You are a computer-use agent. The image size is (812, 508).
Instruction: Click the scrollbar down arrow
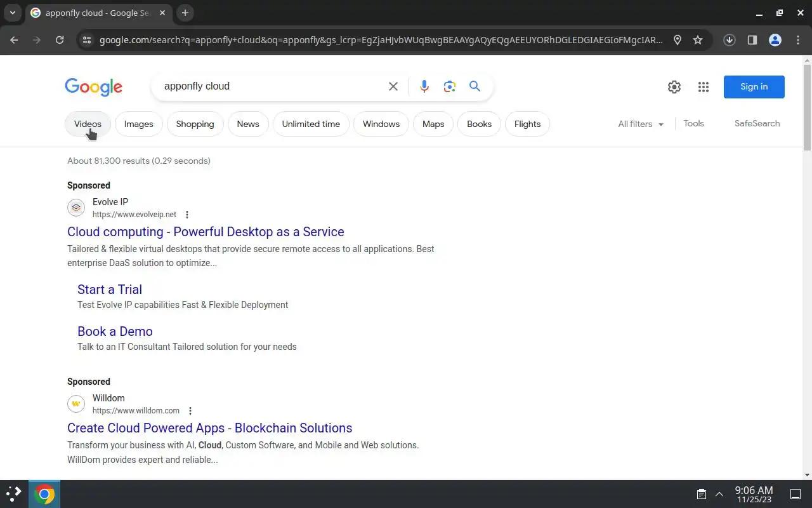point(807,475)
